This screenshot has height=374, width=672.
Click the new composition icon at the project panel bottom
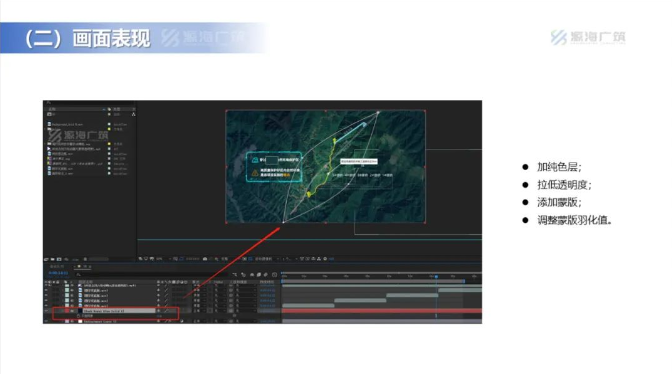pyautogui.click(x=59, y=259)
